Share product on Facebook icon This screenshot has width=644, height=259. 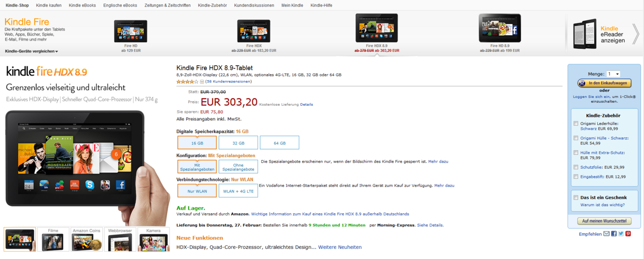click(614, 234)
